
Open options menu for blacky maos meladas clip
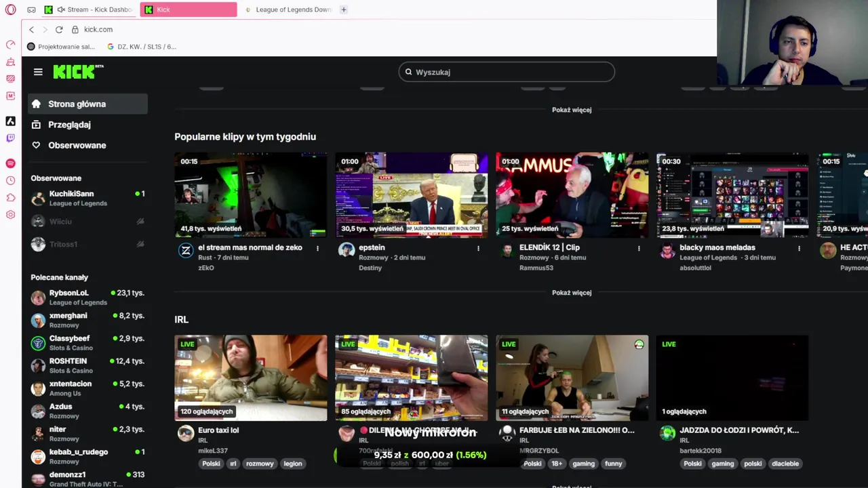(799, 248)
